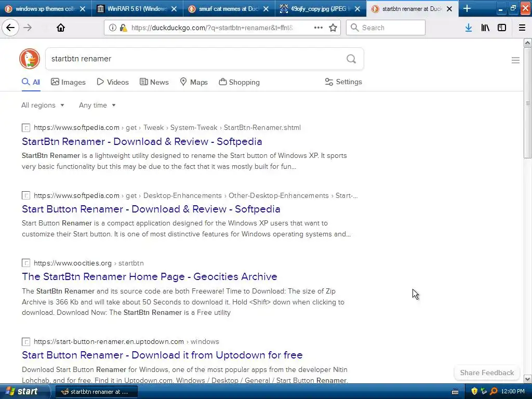
Task: Open DuckDuckGo side menu lines icon
Action: coord(515,60)
